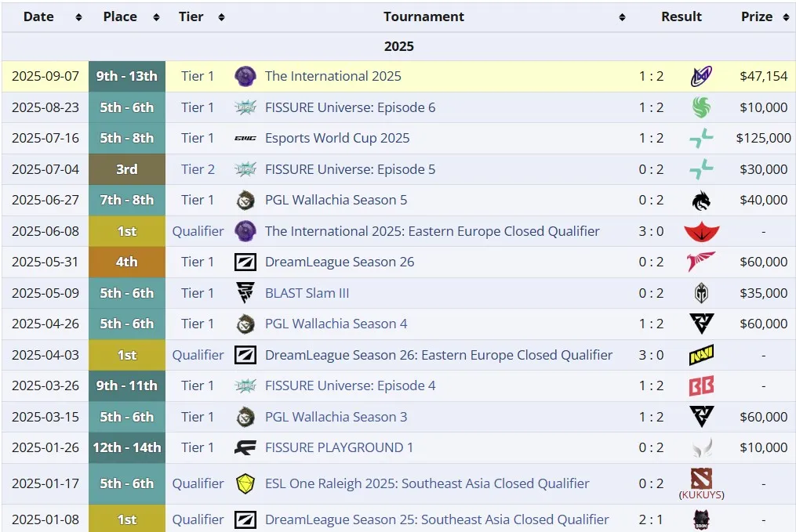Click the BB team logo in Episode 4 row
Image resolution: width=796 pixels, height=532 pixels.
(x=702, y=386)
